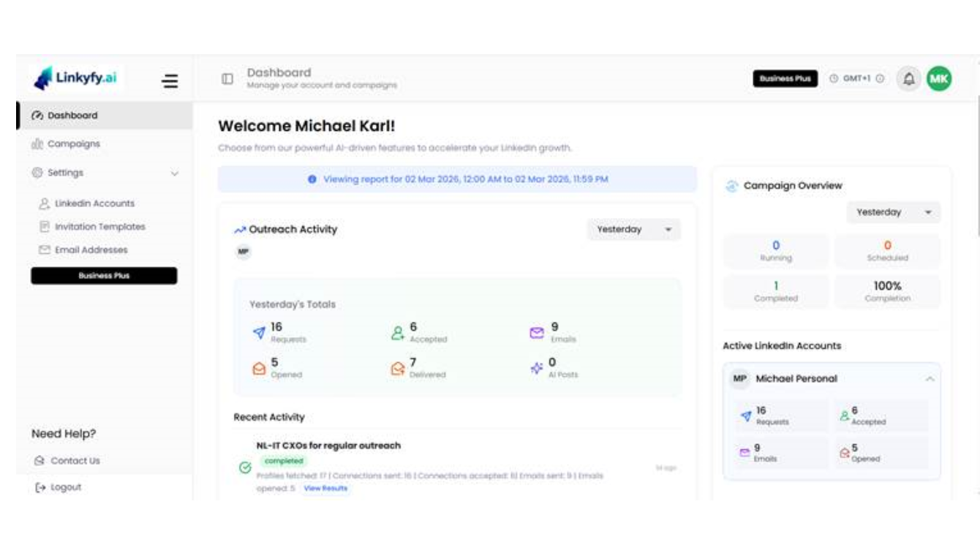980x556 pixels.
Task: Click the MP account avatar under Outreach Activity
Action: [243, 252]
